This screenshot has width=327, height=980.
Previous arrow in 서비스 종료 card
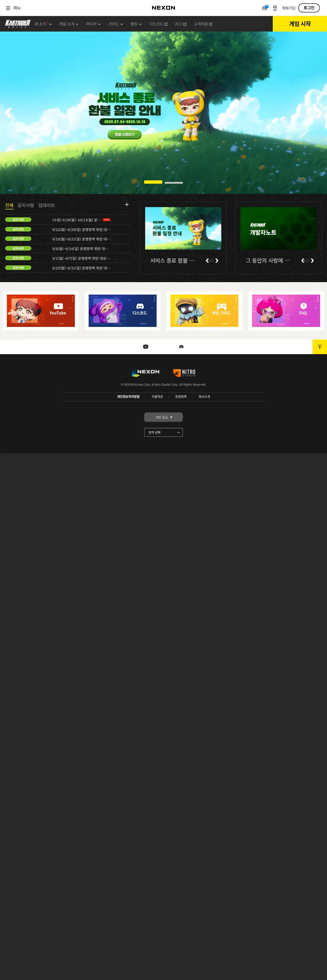[x=208, y=261]
